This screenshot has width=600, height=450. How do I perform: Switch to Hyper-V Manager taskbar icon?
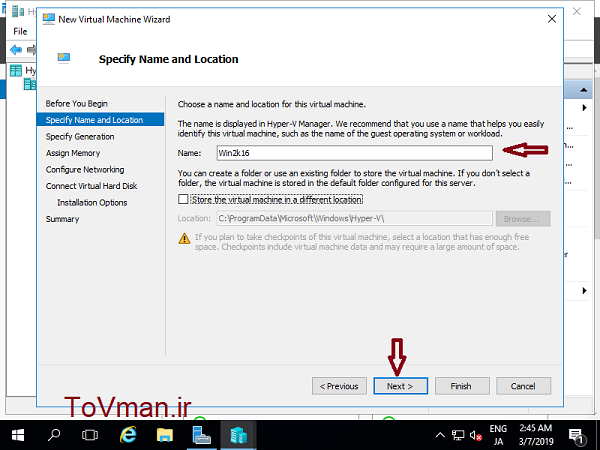click(239, 435)
